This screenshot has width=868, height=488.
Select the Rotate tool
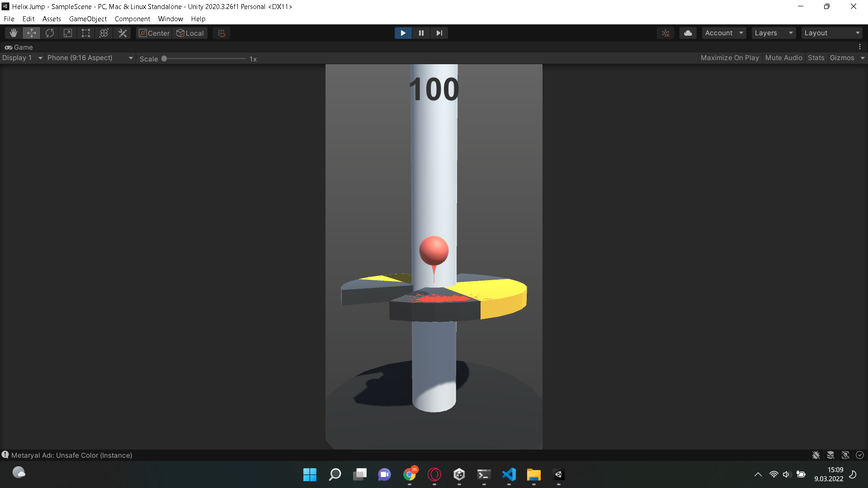click(49, 33)
